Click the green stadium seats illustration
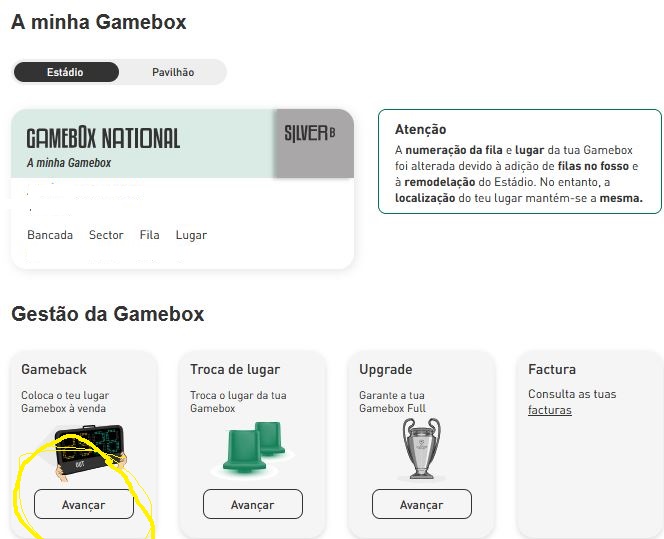 coord(253,448)
